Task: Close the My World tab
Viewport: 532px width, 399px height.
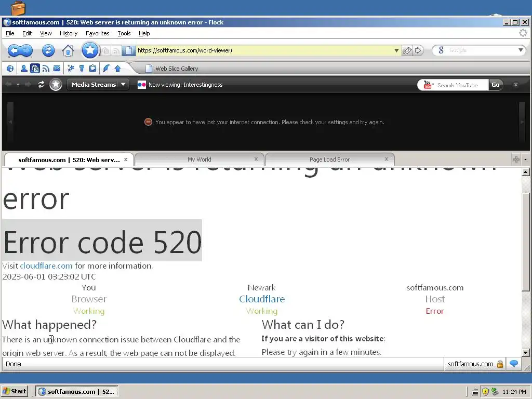Action: 256,159
